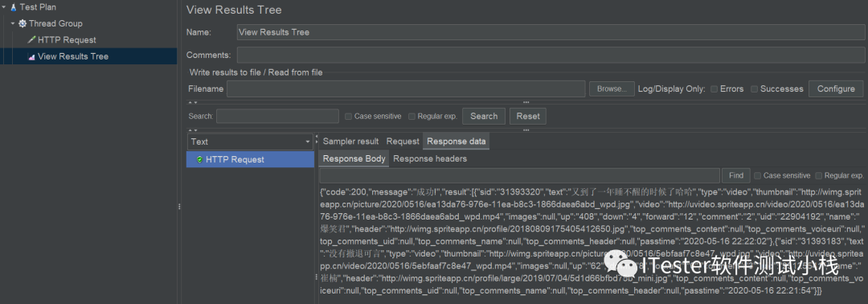Open the Sampler result tab
The width and height of the screenshot is (868, 304).
tap(350, 142)
